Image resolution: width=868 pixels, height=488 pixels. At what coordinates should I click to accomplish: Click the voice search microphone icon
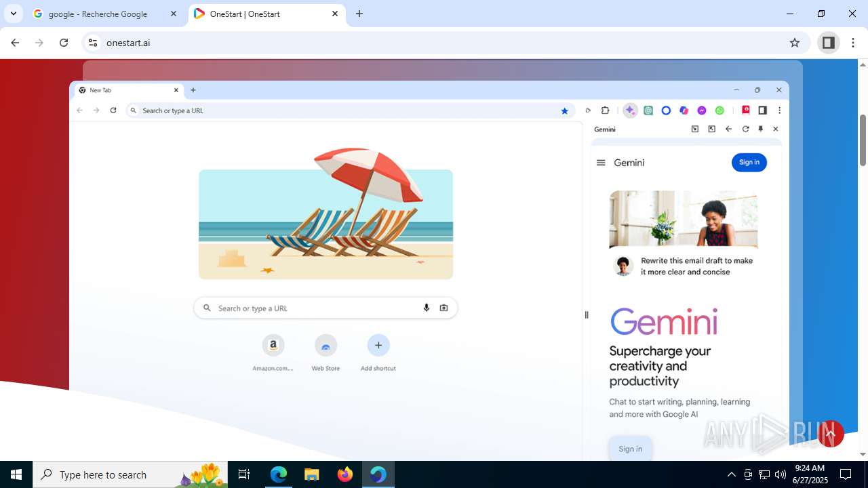[427, 308]
